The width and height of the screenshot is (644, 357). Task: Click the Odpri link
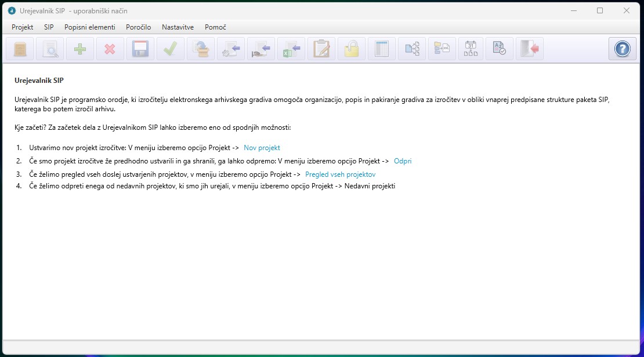(403, 161)
